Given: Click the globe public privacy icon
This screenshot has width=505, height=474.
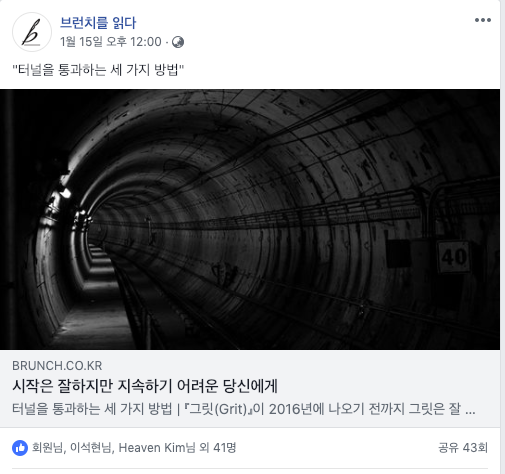Looking at the screenshot, I should (178, 42).
